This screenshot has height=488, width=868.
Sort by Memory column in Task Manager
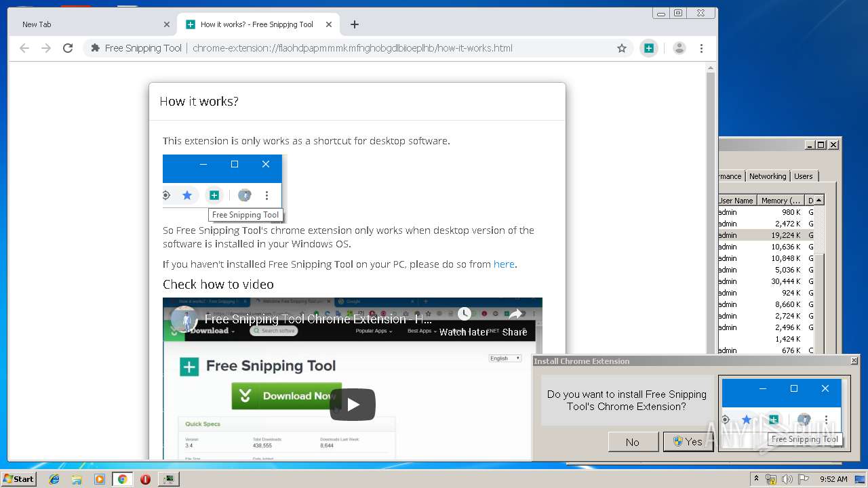pos(781,201)
